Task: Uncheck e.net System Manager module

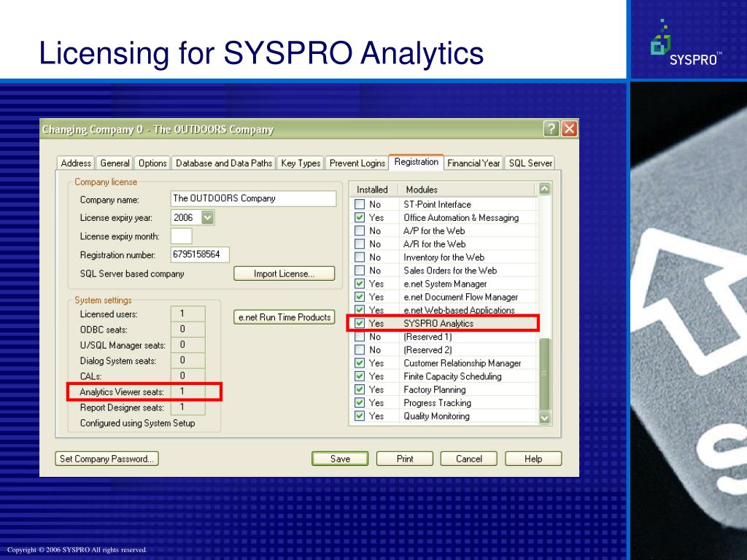Action: [360, 284]
